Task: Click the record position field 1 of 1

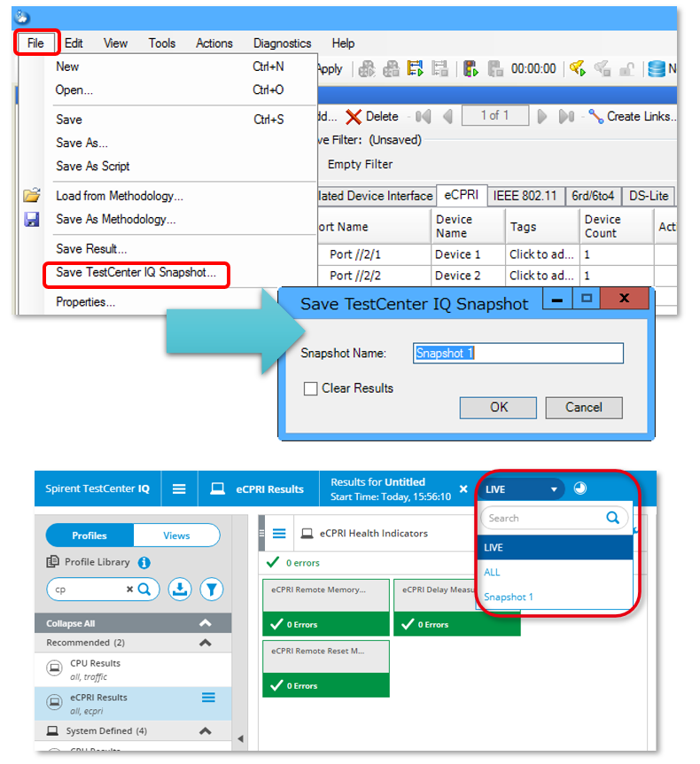Action: coord(495,115)
